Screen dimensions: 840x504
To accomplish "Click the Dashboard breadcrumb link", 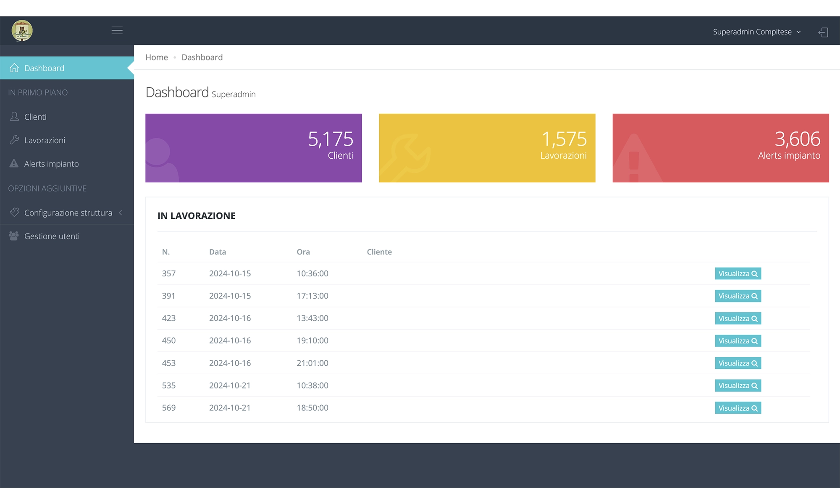I will (x=202, y=57).
